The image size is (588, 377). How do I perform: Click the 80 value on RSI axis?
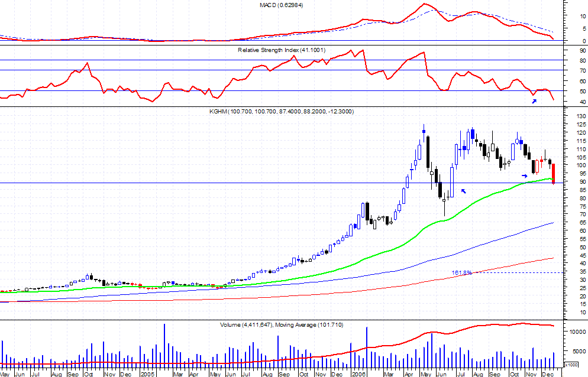583,61
